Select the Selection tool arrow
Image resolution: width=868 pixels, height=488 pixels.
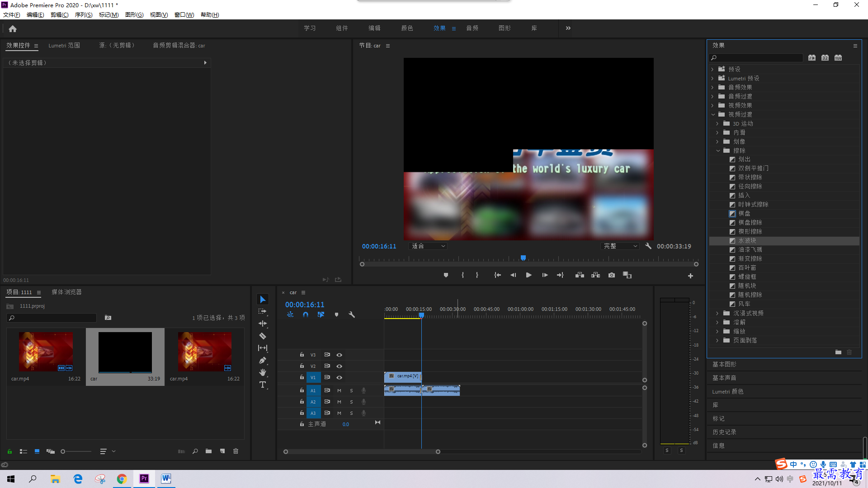(x=263, y=300)
